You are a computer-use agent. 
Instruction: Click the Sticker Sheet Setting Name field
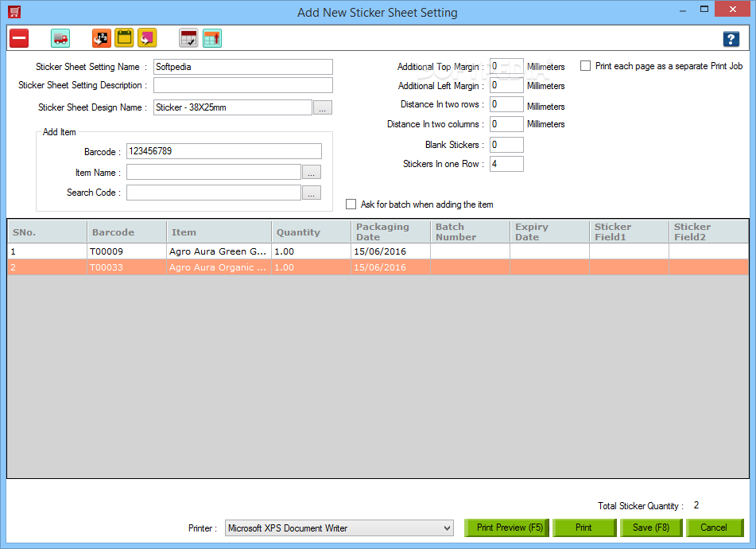point(243,67)
